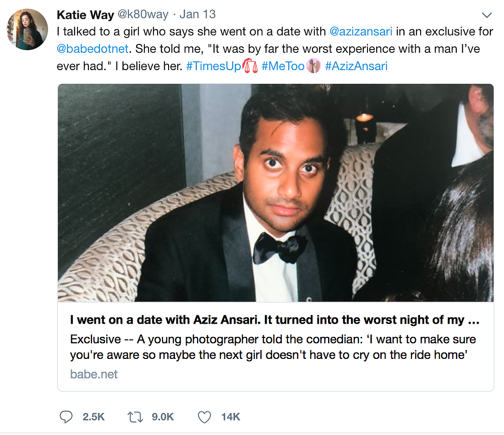
Task: Open the Jan 13 timestamp link
Action: tap(197, 15)
